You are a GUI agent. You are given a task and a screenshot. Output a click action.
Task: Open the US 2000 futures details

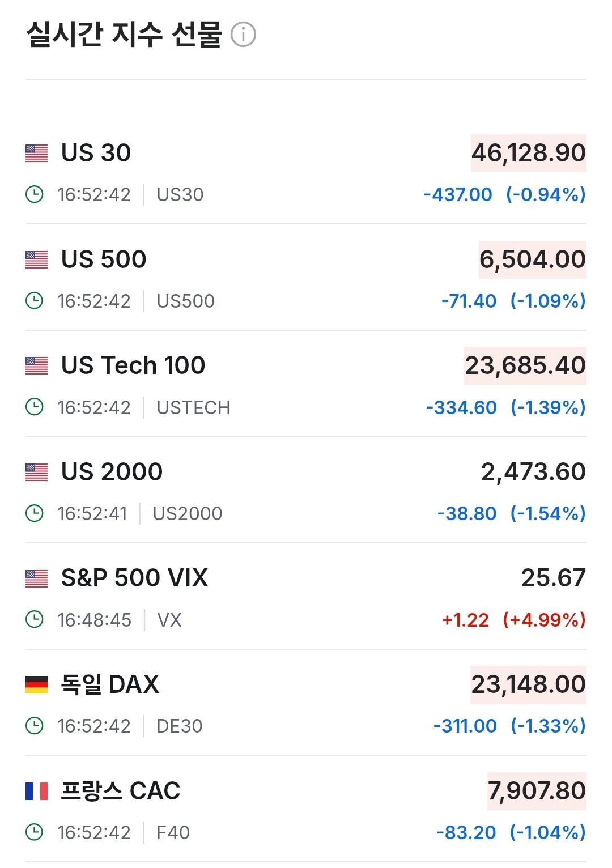[112, 472]
